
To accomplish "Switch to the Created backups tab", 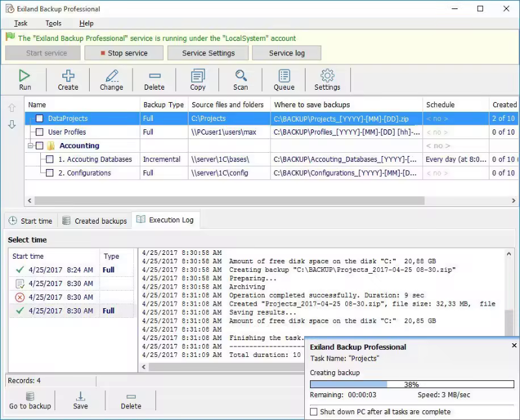I will [x=95, y=221].
